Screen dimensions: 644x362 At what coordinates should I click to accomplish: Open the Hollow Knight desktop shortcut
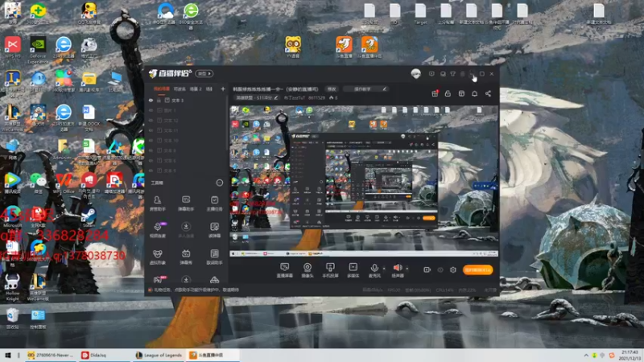[x=12, y=287]
